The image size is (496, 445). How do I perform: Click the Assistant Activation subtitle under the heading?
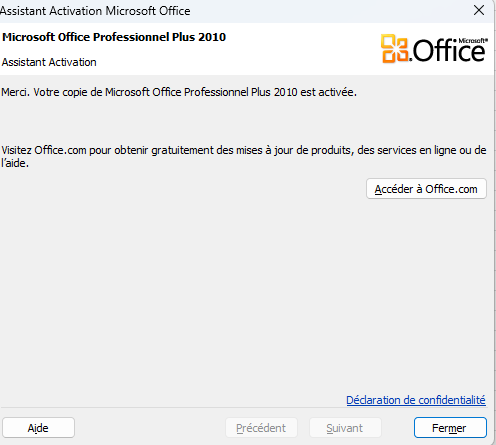tap(49, 62)
